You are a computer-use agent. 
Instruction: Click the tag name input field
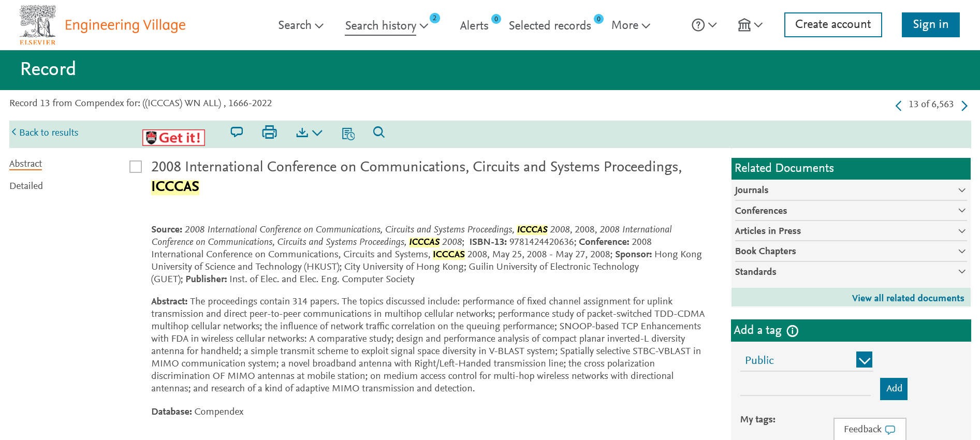pos(806,387)
